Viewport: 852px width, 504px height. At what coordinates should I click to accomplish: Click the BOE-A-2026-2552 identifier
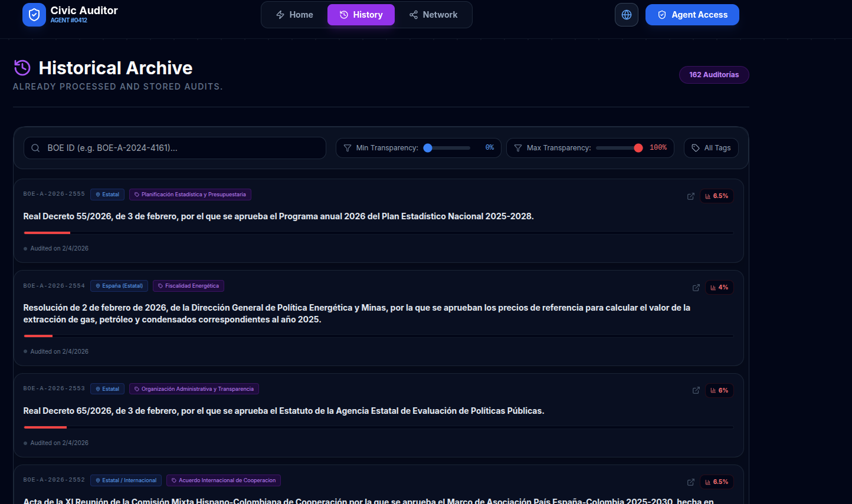coord(54,480)
